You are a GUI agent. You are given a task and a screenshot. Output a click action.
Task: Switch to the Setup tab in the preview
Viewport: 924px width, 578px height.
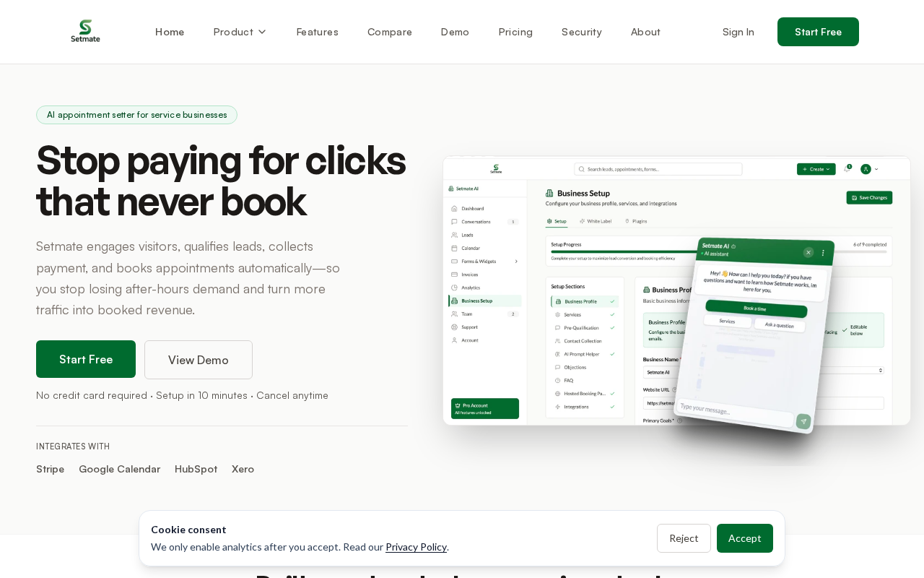pos(557,221)
